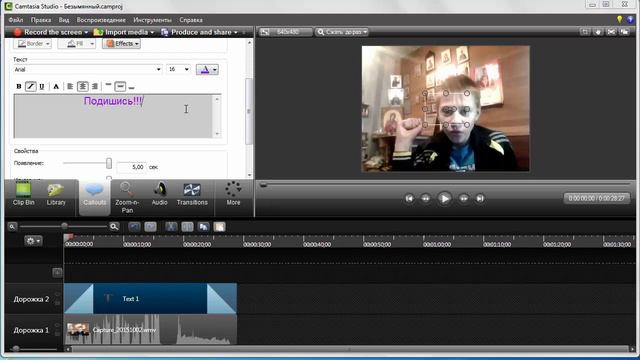Toggle text drop shadow A button
This screenshot has width=640, height=360.
(x=56, y=87)
